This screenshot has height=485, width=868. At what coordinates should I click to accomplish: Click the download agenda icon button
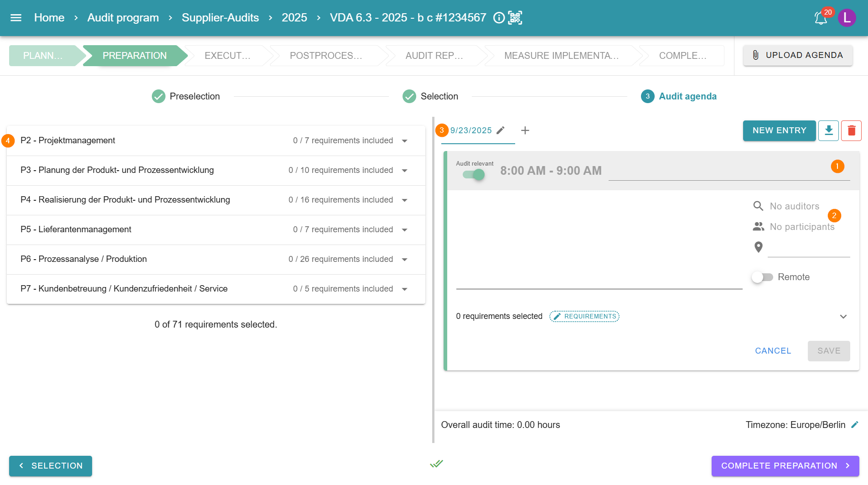click(828, 130)
